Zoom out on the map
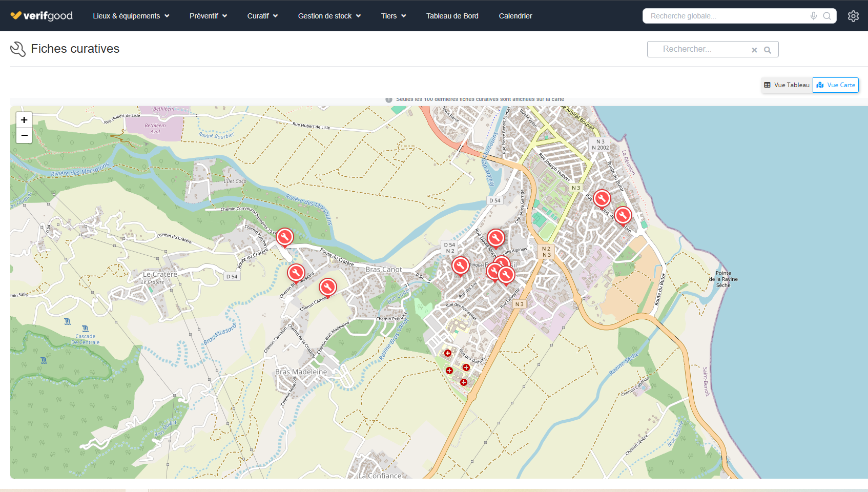 [24, 135]
